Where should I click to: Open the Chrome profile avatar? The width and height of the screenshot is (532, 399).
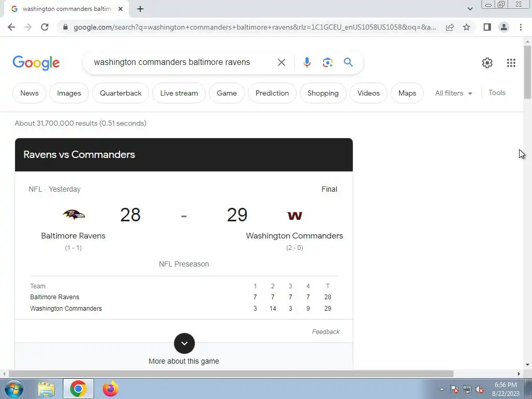(x=504, y=27)
